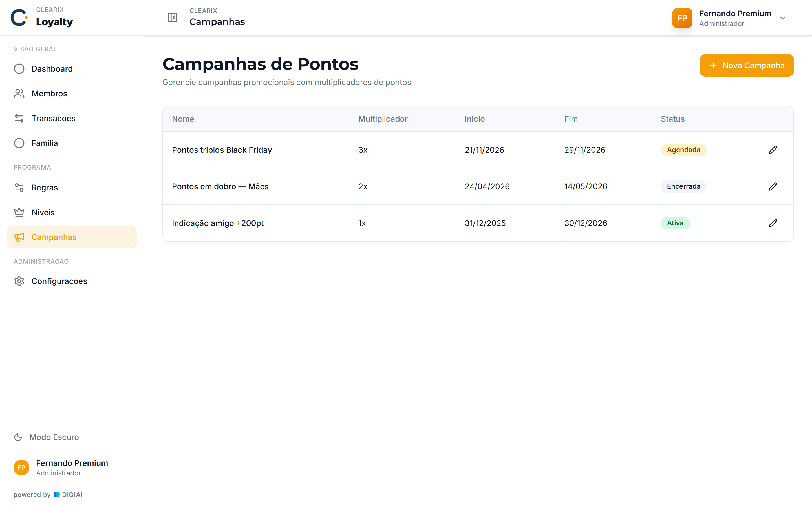Click the Niveis crown icon

click(19, 212)
